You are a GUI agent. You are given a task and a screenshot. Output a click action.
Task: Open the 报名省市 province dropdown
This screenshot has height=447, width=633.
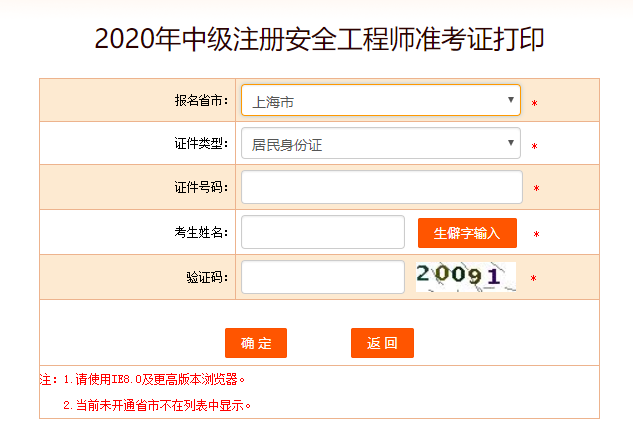(380, 101)
